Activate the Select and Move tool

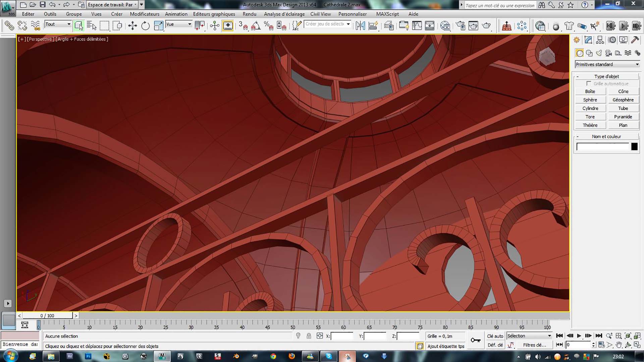tap(132, 26)
